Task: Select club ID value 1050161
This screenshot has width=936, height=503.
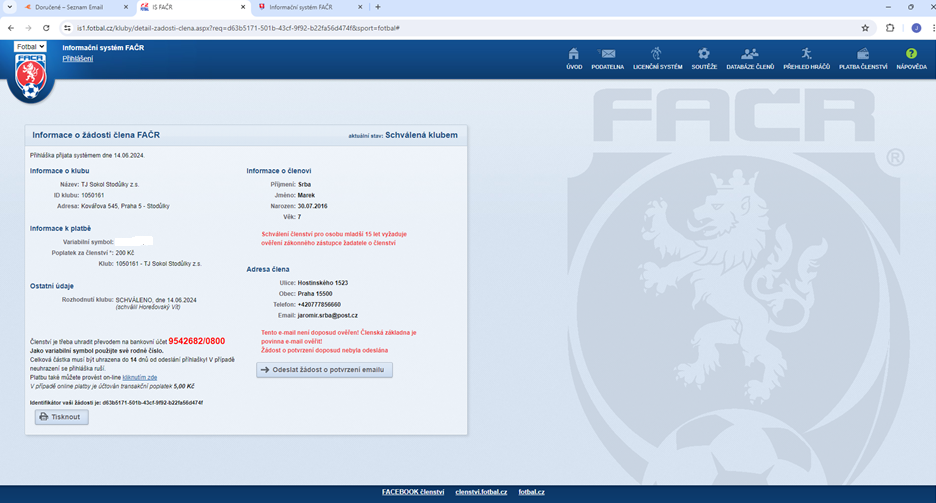Action: pyautogui.click(x=93, y=196)
